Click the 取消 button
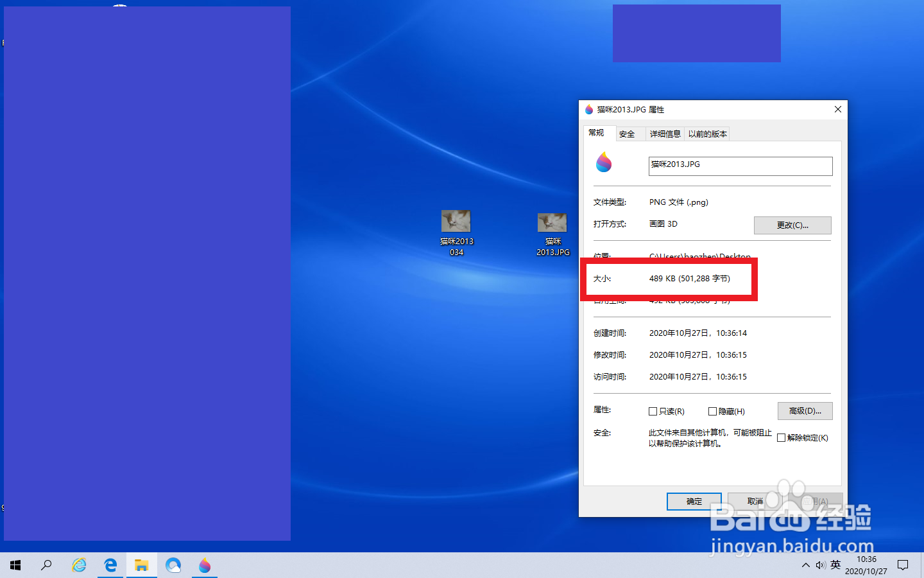The height and width of the screenshot is (578, 924). (x=755, y=502)
